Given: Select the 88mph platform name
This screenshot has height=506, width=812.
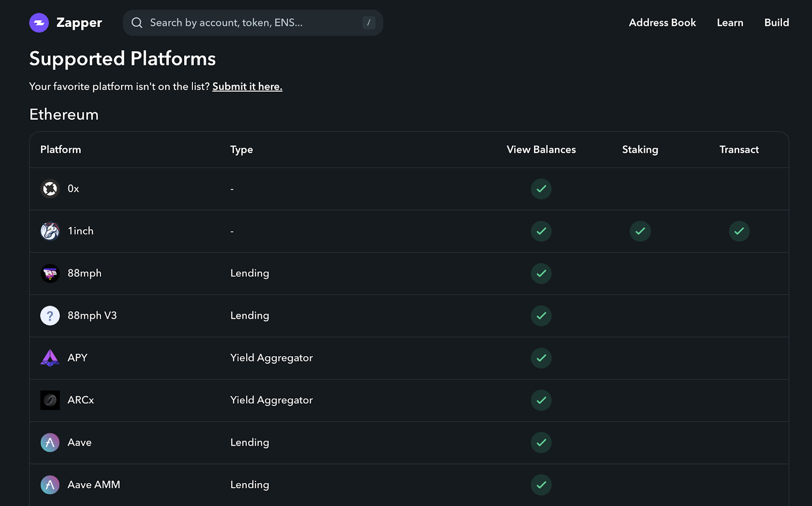Looking at the screenshot, I should [84, 274].
